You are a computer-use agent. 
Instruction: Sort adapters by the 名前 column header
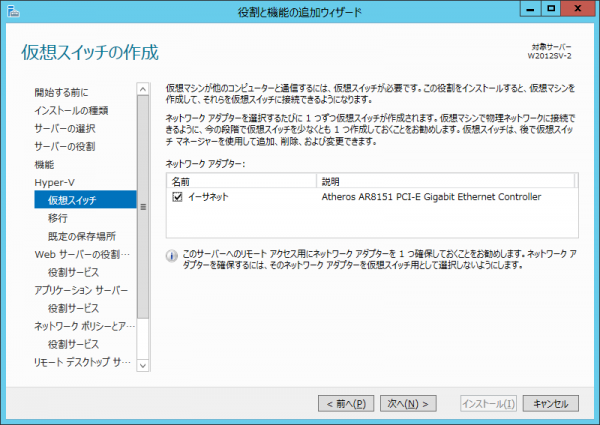(241, 181)
